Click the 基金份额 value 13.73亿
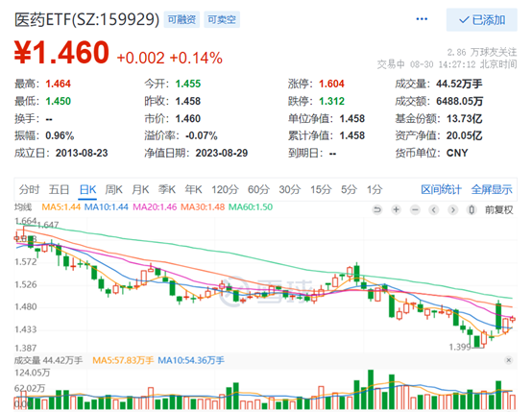The height and width of the screenshot is (412, 532). coord(464,119)
